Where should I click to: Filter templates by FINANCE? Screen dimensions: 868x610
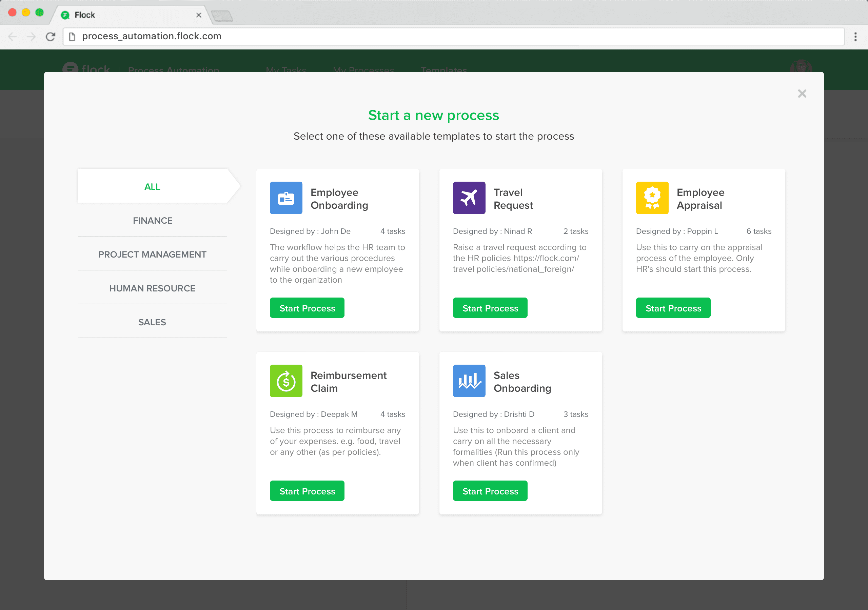pyautogui.click(x=152, y=220)
